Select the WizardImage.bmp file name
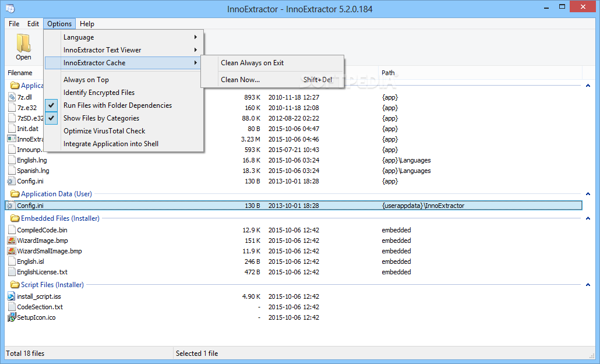The width and height of the screenshot is (600, 364). (43, 241)
